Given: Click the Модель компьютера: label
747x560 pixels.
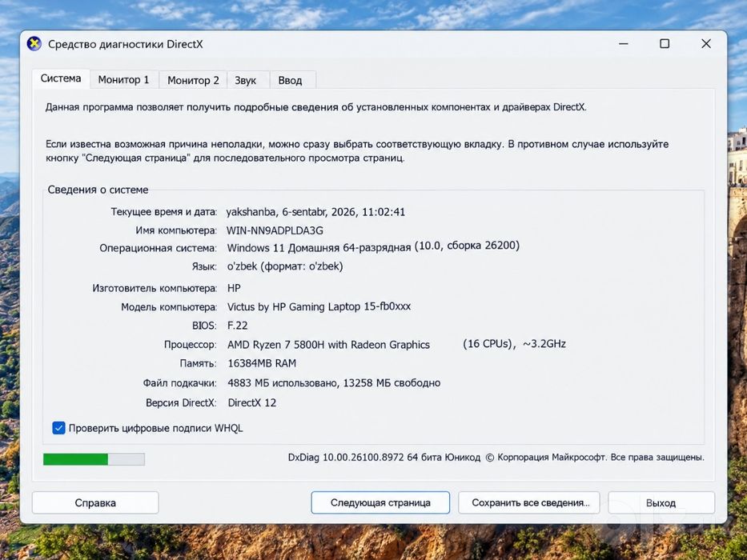Looking at the screenshot, I should click(x=169, y=307).
